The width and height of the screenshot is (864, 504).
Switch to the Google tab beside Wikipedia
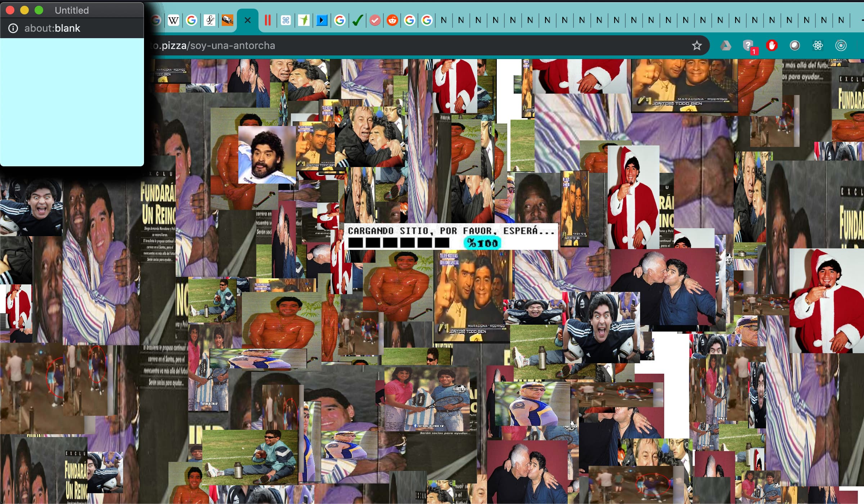[192, 21]
